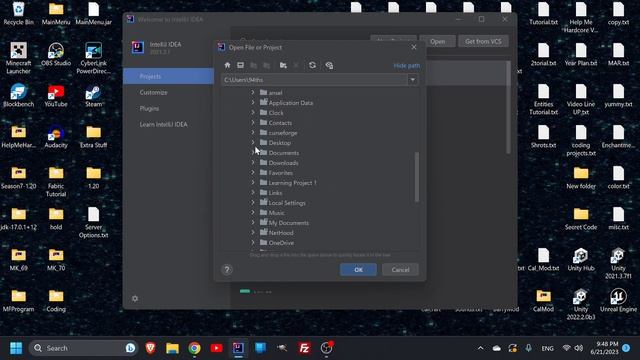
Task: Open Brave browser from taskbar
Action: coord(151,348)
